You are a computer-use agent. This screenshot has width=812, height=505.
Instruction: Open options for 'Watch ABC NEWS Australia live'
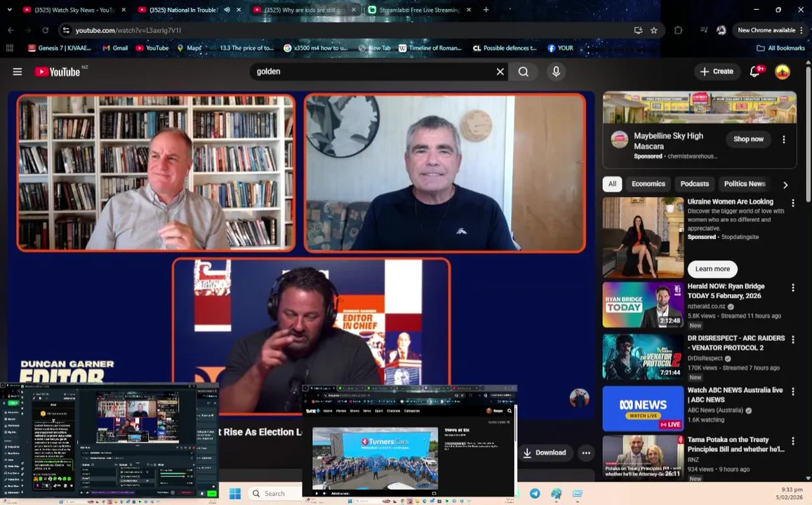click(x=792, y=391)
